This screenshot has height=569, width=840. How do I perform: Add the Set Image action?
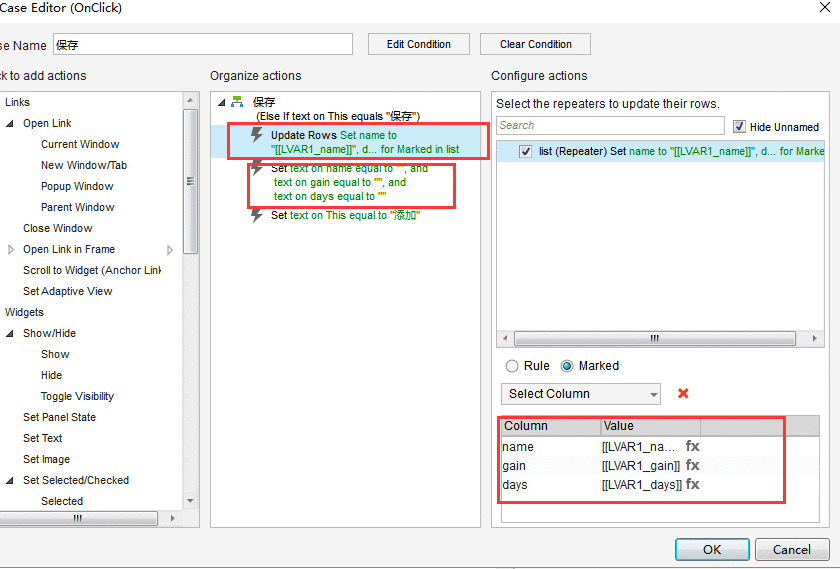[x=47, y=459]
